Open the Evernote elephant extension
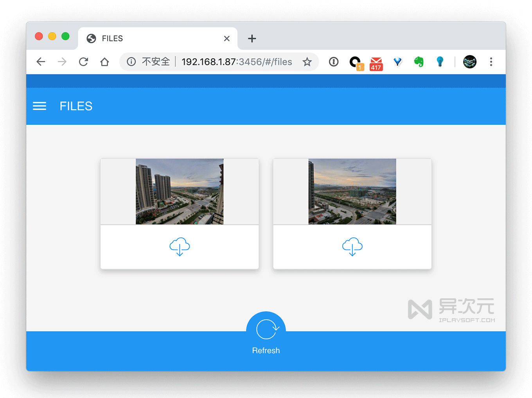This screenshot has height=398, width=532. point(419,62)
